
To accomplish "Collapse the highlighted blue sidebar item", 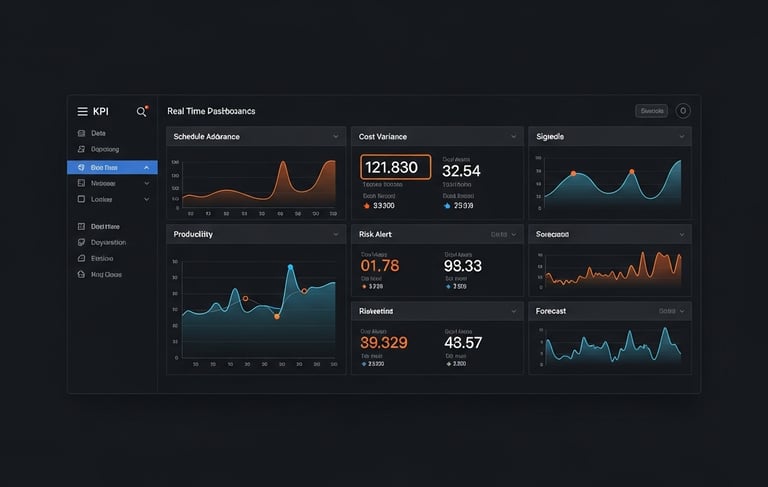I will click(146, 168).
